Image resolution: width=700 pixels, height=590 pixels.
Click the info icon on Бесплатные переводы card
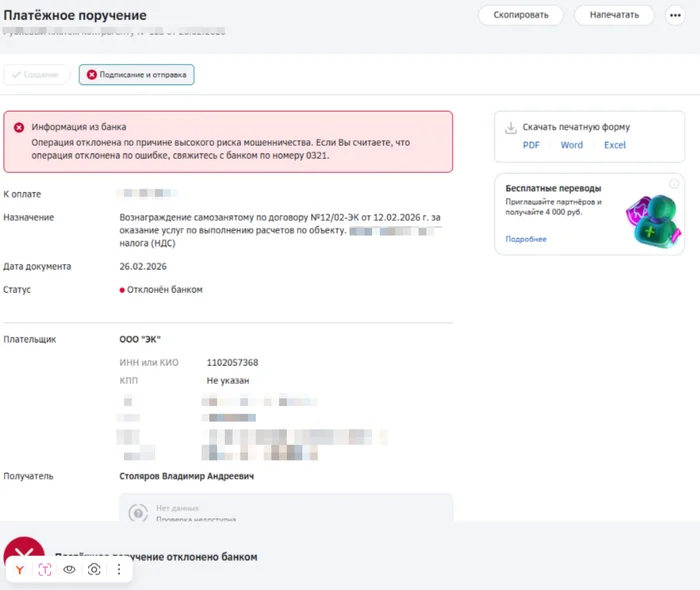[674, 183]
